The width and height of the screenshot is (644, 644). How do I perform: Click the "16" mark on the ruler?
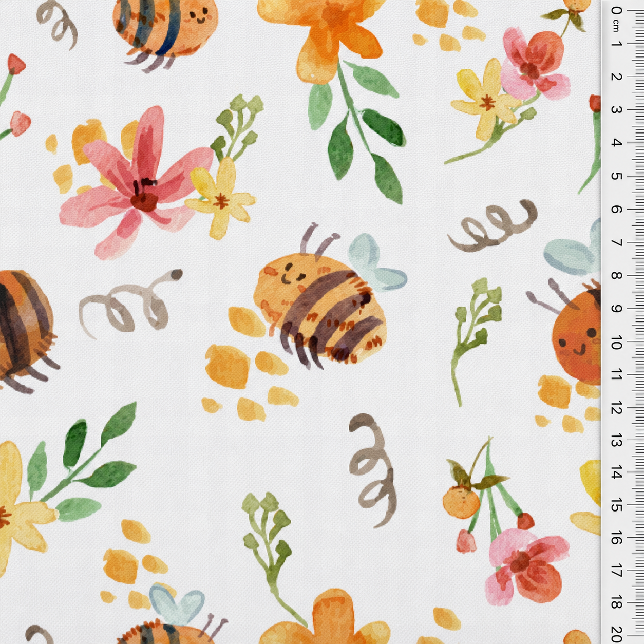pyautogui.click(x=616, y=538)
